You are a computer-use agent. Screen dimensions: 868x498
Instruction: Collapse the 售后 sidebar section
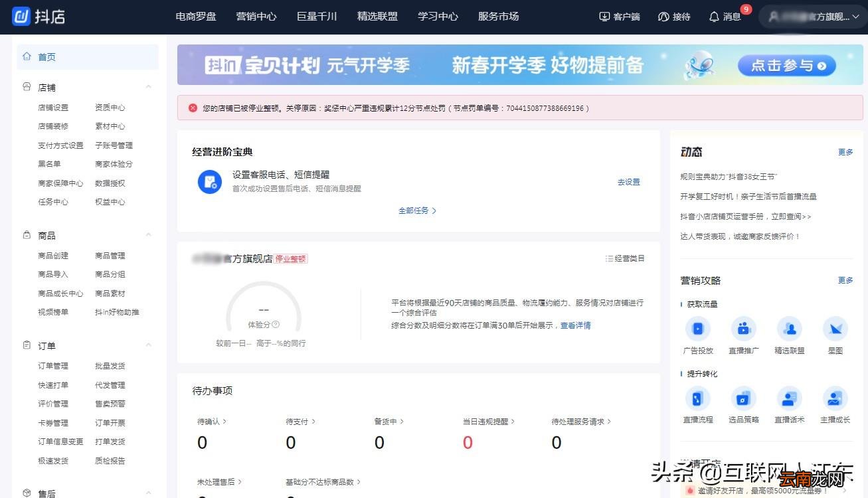pos(149,493)
